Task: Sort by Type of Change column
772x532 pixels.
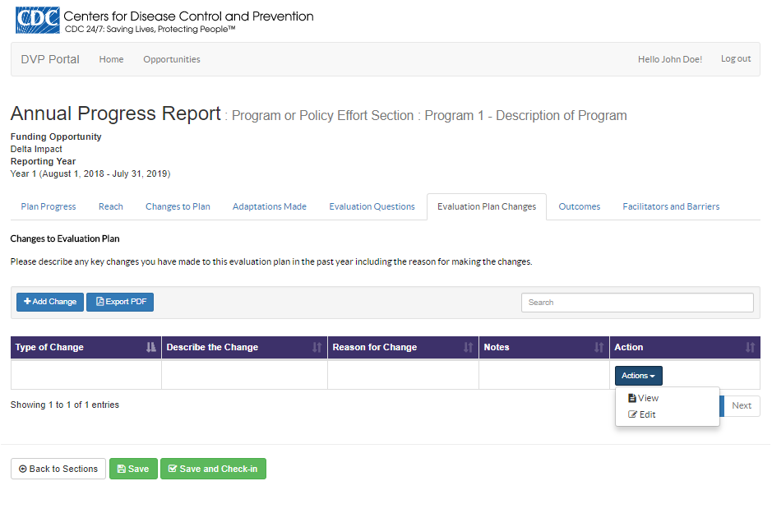Action: click(86, 348)
